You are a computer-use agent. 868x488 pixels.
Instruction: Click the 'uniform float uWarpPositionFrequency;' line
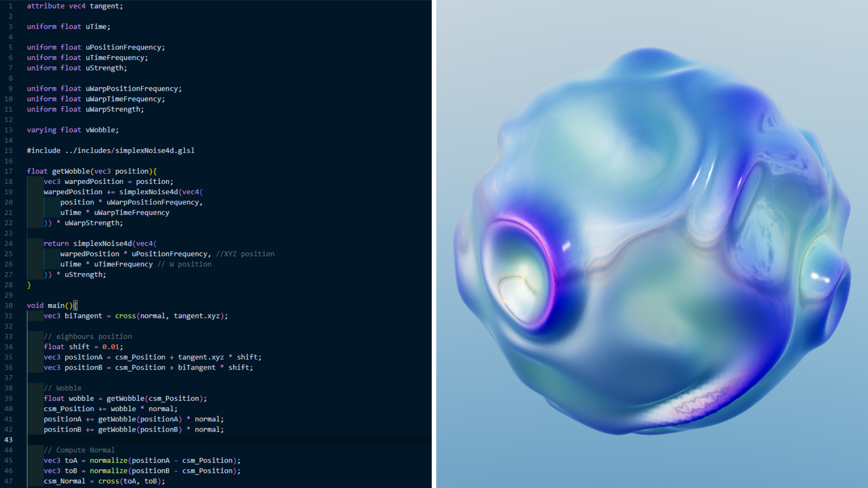click(104, 89)
